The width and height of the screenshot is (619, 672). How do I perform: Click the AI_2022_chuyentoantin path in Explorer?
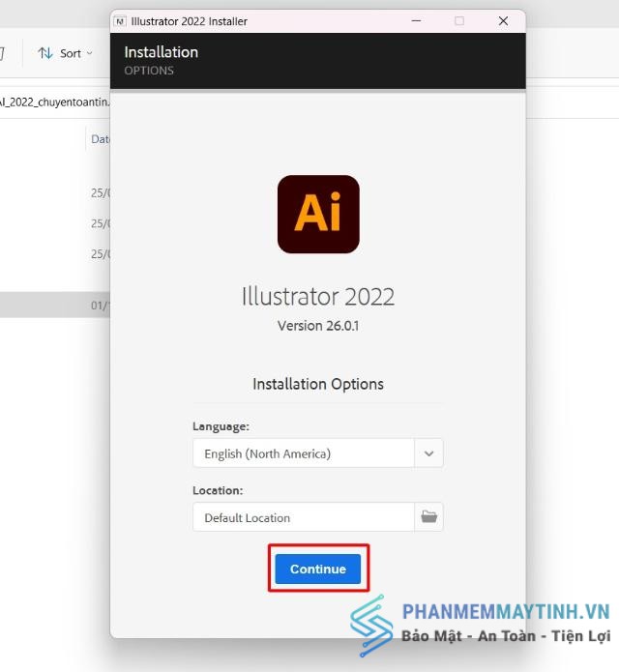pyautogui.click(x=54, y=102)
